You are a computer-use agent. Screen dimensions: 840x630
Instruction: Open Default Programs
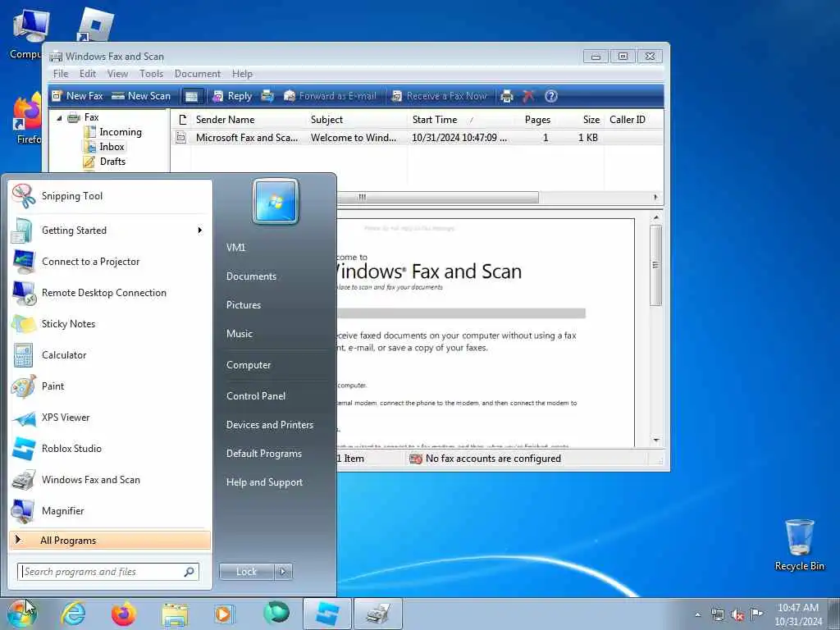pyautogui.click(x=263, y=454)
